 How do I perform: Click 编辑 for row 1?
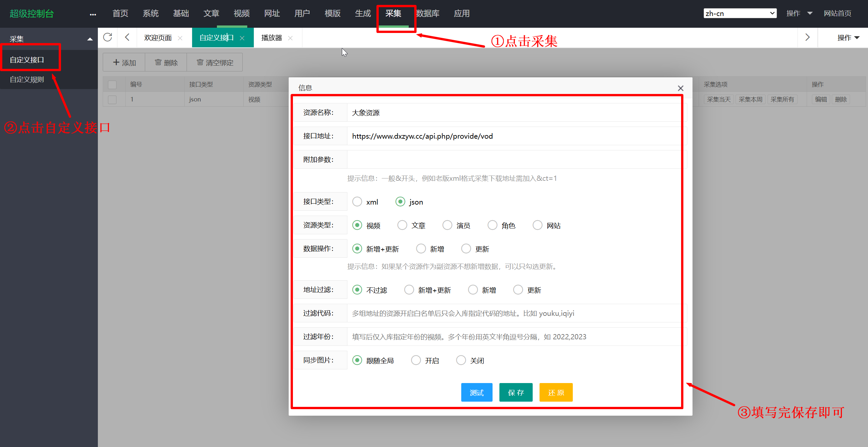821,100
